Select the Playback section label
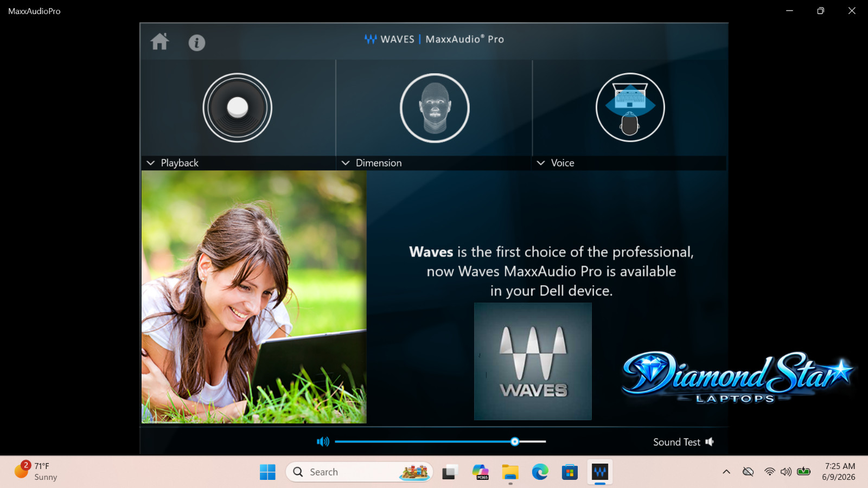The image size is (868, 488). [180, 163]
